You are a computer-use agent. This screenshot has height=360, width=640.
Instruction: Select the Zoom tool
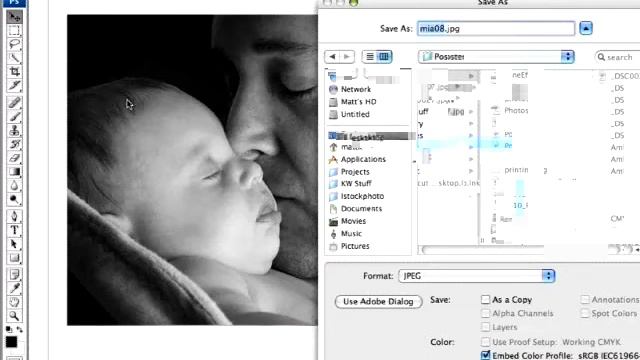click(x=14, y=316)
